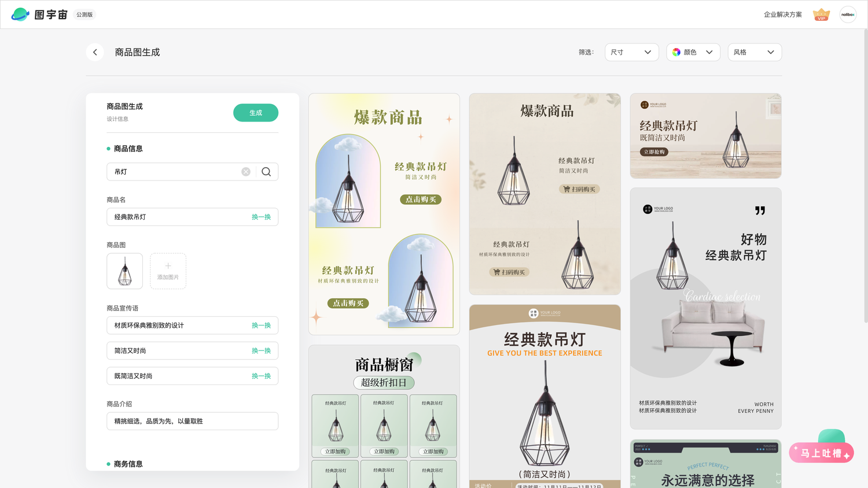Open the 商品橱窗 超级折扣日 template
This screenshot has width=868, height=488.
[384, 417]
